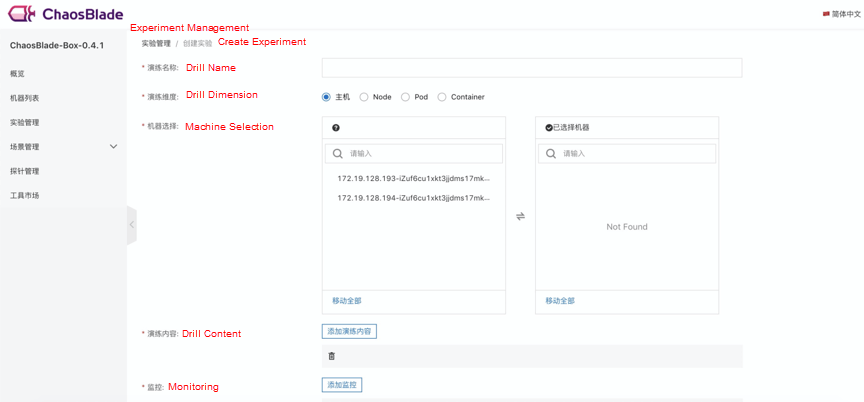Click the question mark help icon
Screen dimensions: 864x402
pyautogui.click(x=336, y=128)
